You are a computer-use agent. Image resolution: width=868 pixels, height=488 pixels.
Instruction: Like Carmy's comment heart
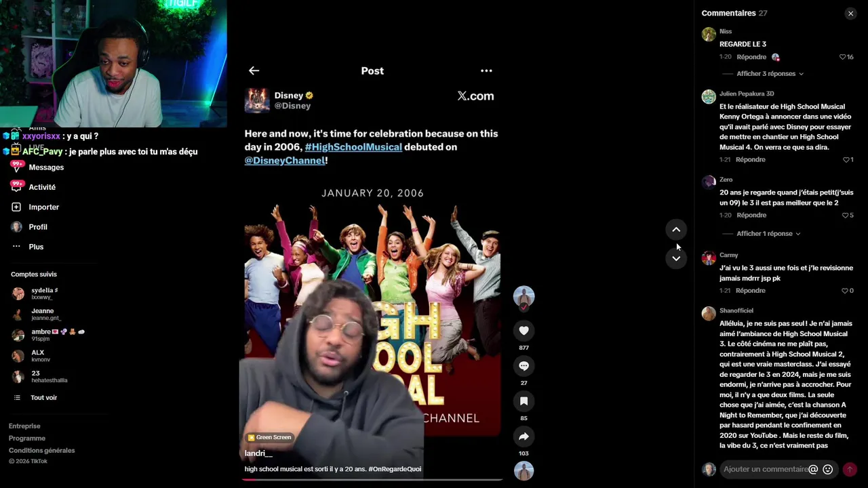coord(845,291)
